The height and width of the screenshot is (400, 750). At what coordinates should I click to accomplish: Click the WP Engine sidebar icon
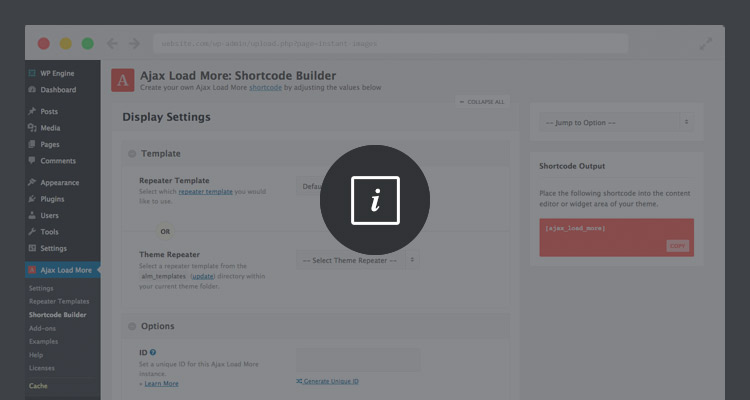click(32, 73)
